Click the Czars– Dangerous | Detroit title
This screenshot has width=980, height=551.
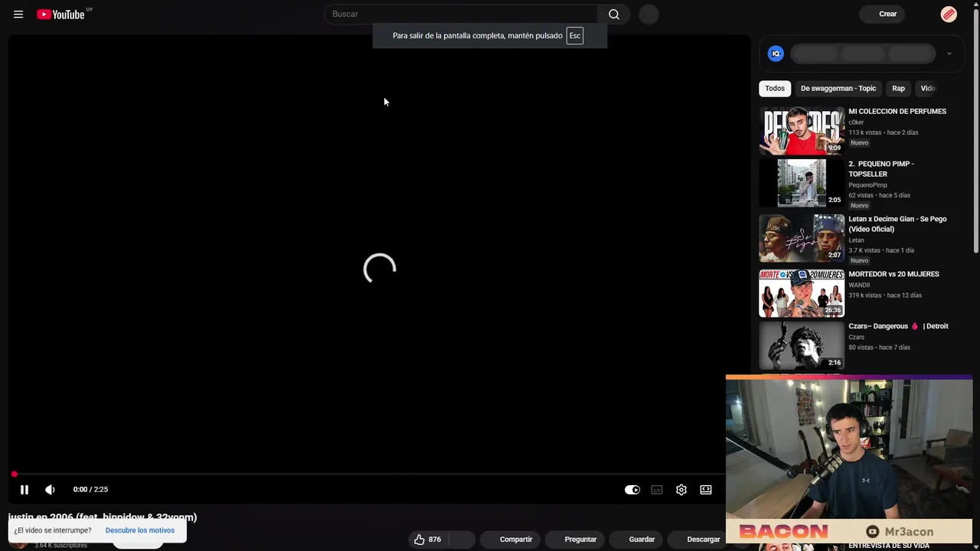pos(898,326)
